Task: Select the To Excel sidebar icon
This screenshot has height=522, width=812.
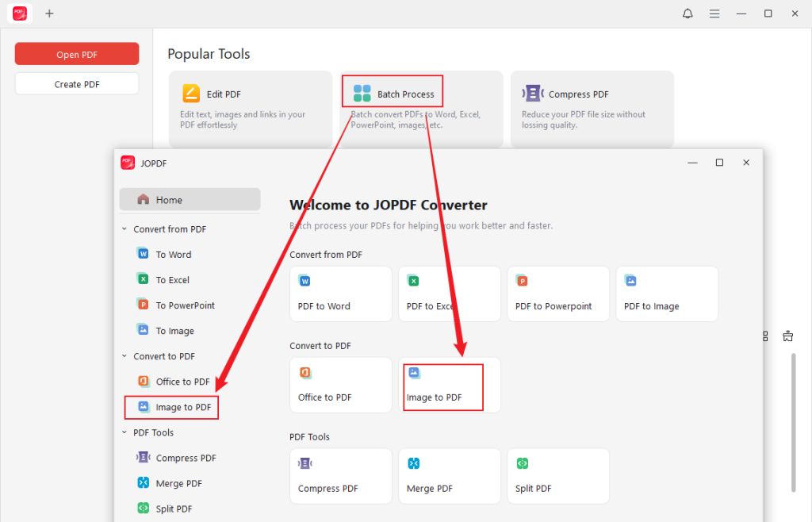Action: click(x=144, y=279)
